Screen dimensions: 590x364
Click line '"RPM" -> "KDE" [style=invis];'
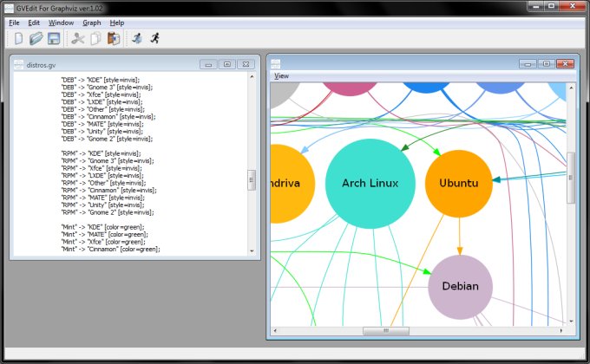point(101,153)
